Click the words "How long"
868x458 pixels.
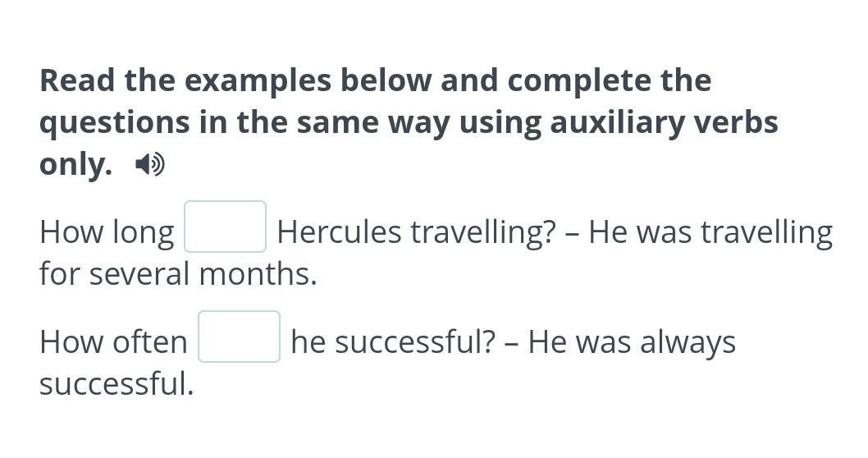coord(106,233)
